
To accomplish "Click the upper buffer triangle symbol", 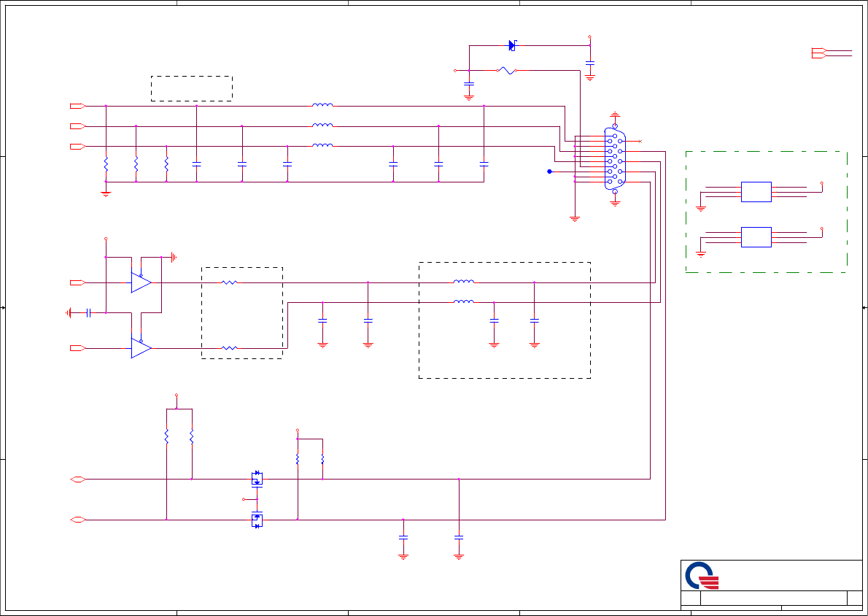I will pyautogui.click(x=142, y=282).
